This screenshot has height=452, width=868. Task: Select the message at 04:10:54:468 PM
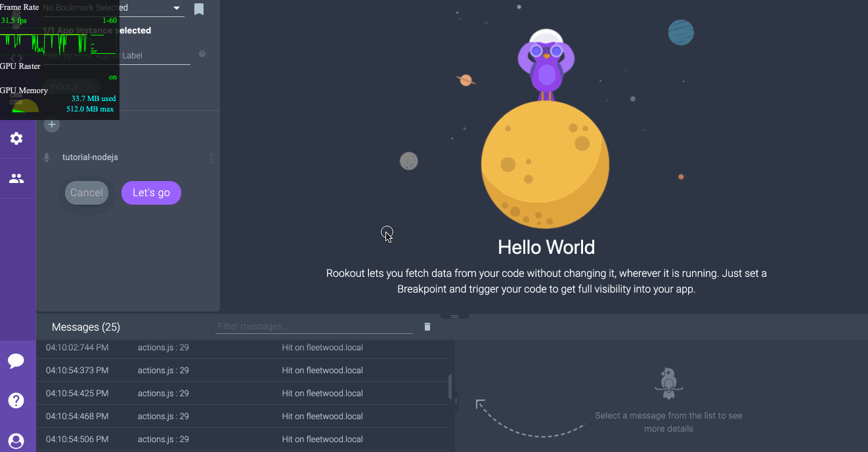242,417
